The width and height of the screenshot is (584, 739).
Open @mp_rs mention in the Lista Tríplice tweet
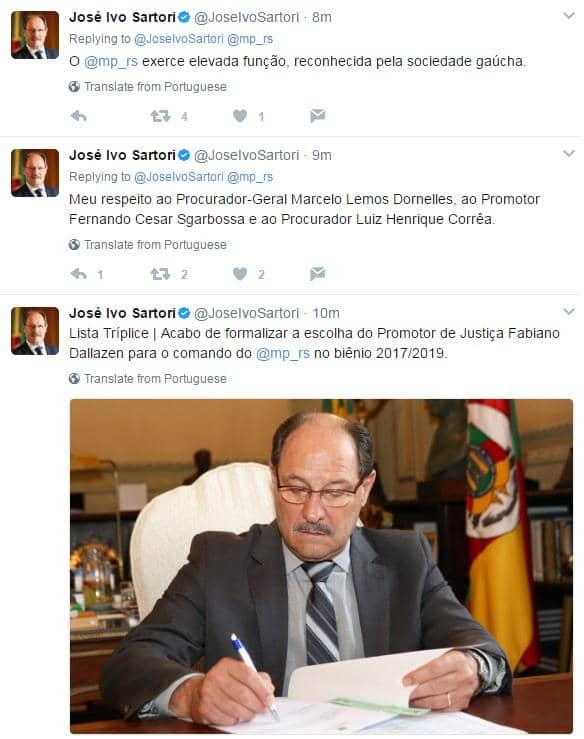[283, 353]
